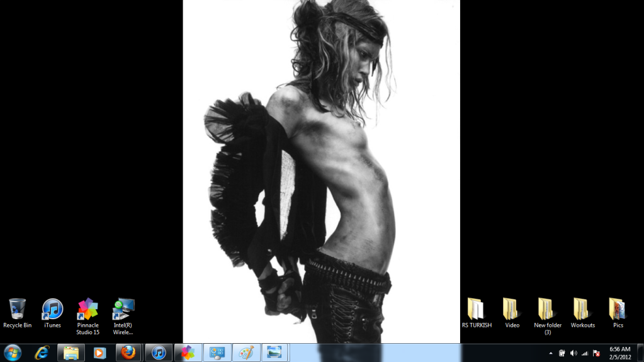Switch to Paint in the taskbar
The height and width of the screenshot is (362, 644).
coord(246,353)
